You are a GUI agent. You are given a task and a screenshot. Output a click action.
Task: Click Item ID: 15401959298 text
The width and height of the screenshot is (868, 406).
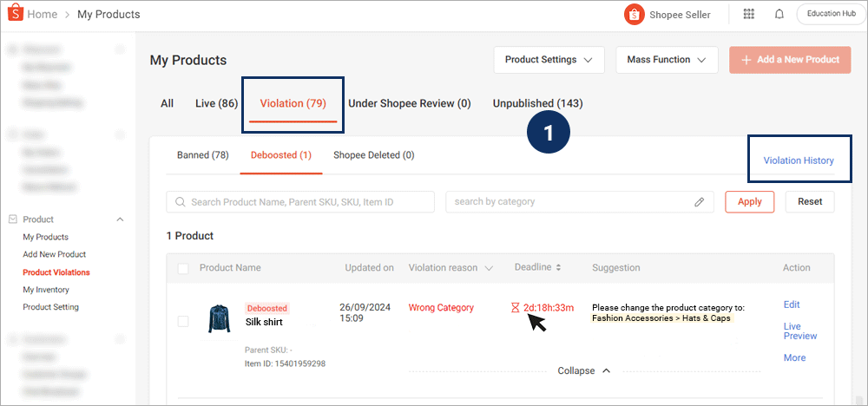285,364
